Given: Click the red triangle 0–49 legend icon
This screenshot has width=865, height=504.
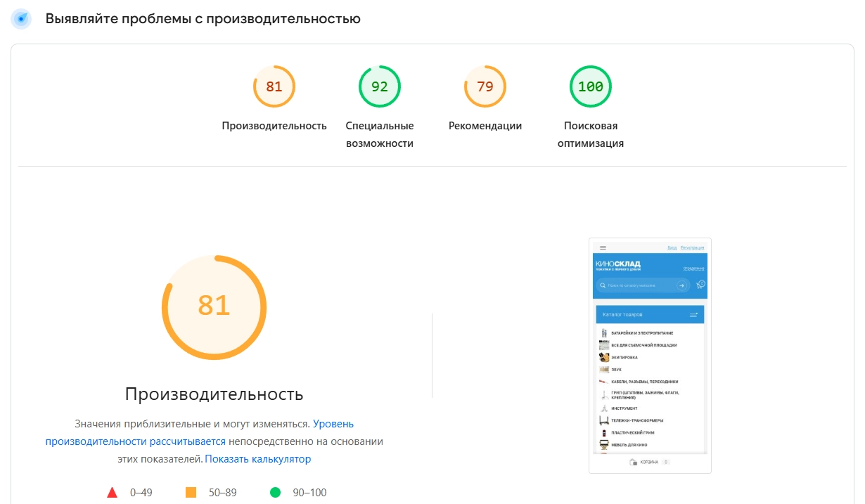Looking at the screenshot, I should [112, 493].
